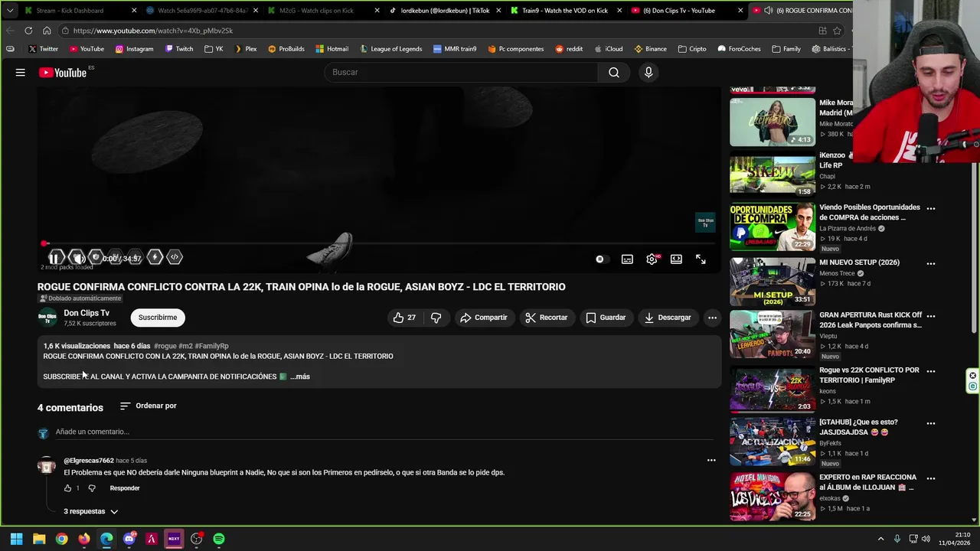
Task: Open the YouTube hamburger guide menu
Action: click(x=21, y=73)
